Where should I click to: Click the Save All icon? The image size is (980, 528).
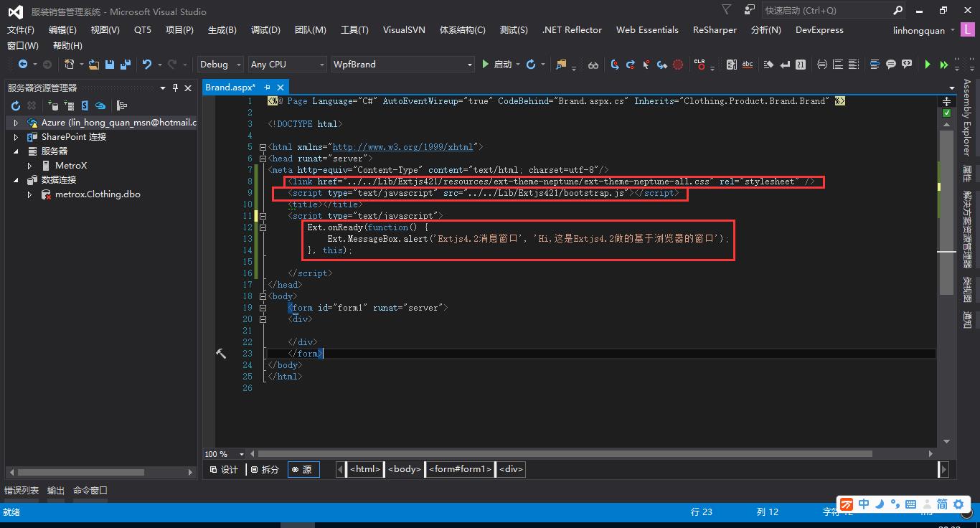tap(126, 65)
